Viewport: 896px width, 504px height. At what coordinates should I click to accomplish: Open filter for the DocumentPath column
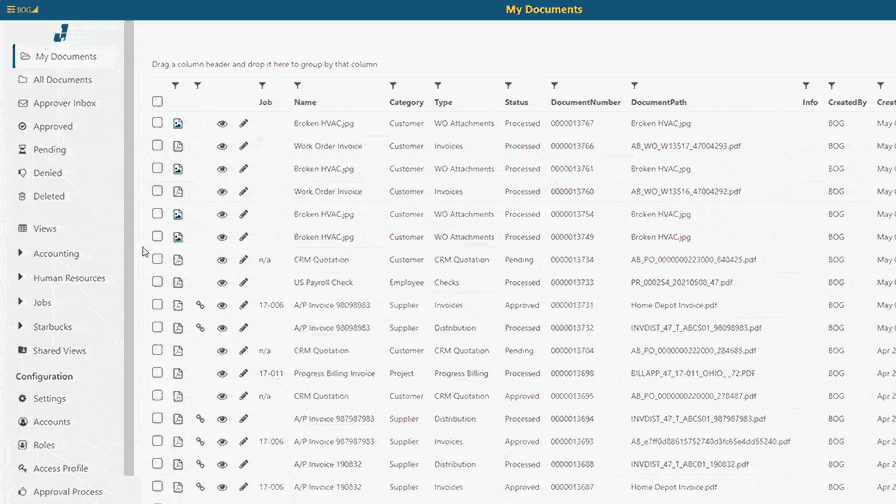634,86
